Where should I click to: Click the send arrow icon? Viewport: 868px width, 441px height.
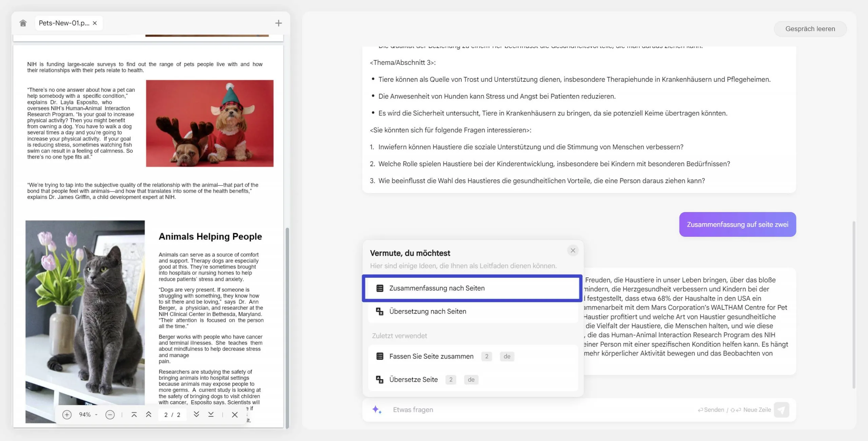(782, 410)
